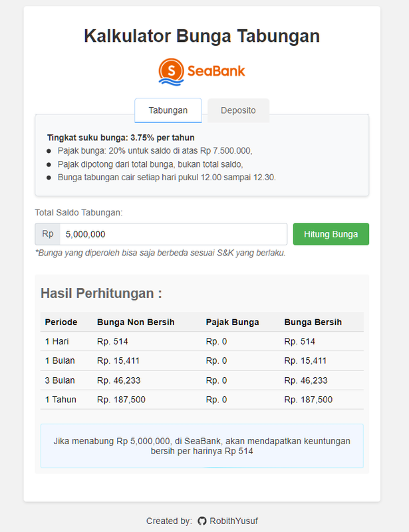
Task: Select the Bunga Bersih column header
Action: coord(313,322)
